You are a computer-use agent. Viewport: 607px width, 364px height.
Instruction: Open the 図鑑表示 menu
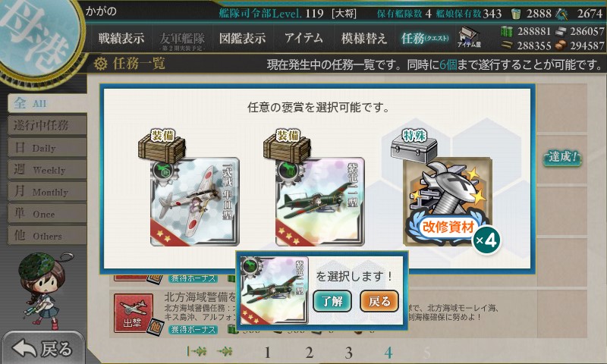click(x=242, y=38)
